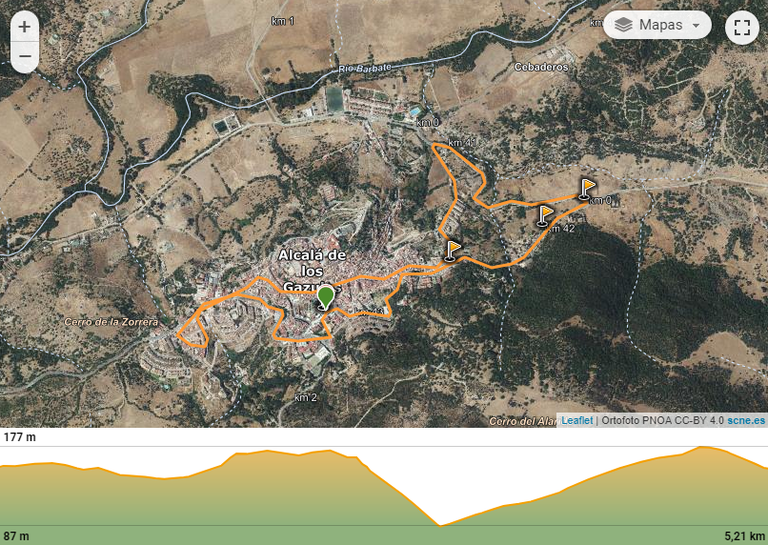The image size is (768, 545).
Task: Zoom in with the plus button
Action: (24, 27)
